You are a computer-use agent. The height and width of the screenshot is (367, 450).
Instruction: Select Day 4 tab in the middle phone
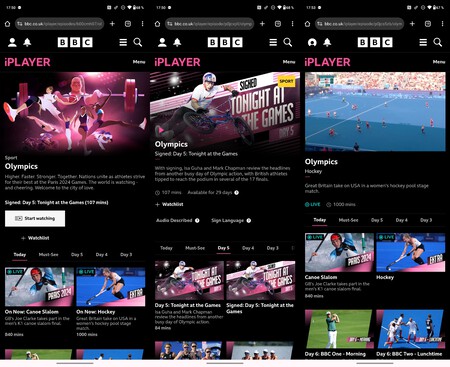248,248
